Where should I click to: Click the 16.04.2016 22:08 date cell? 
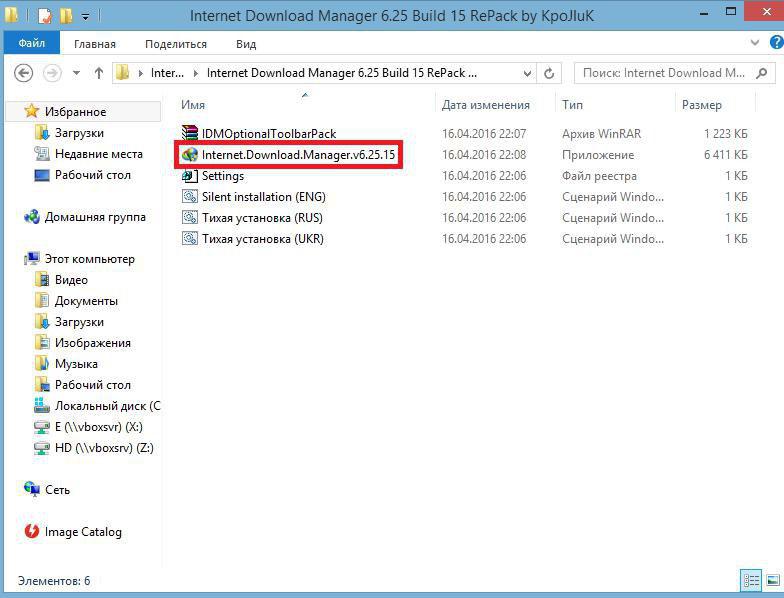484,155
